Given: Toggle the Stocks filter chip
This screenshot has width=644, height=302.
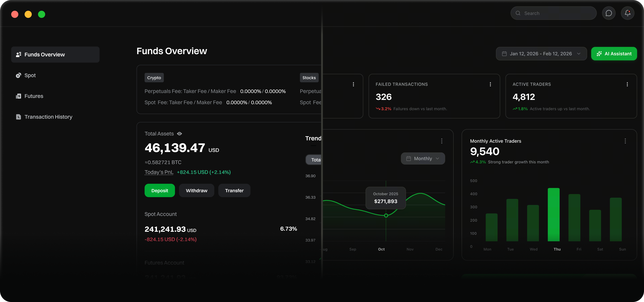Looking at the screenshot, I should [x=309, y=77].
